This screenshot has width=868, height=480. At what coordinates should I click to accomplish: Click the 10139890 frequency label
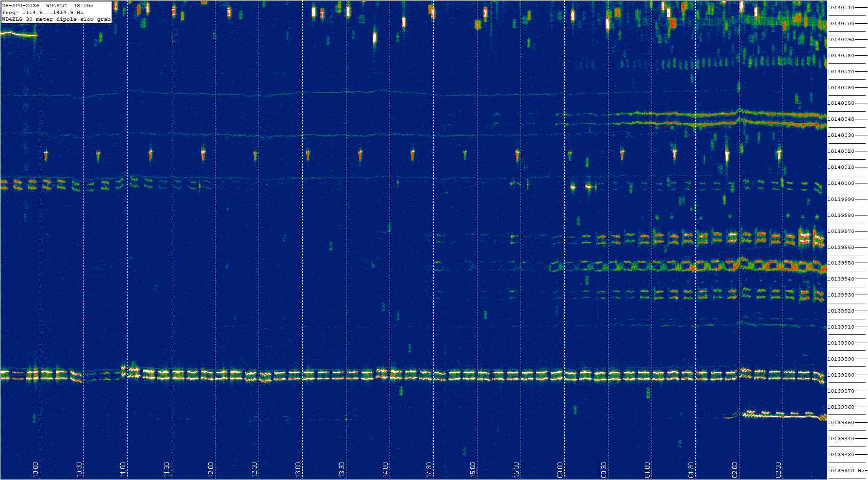[x=841, y=359]
